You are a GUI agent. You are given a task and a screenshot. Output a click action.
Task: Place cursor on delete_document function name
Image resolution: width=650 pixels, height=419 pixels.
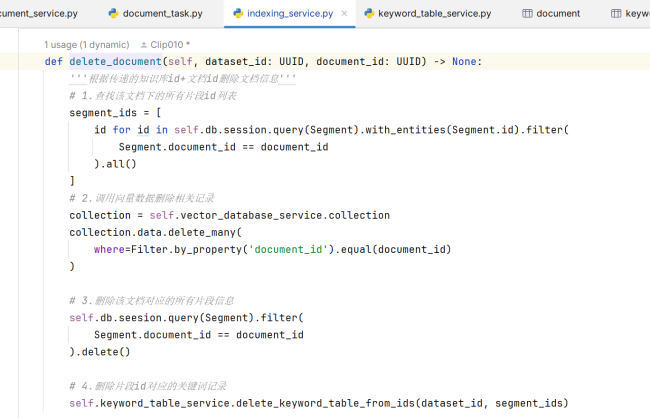(x=115, y=62)
